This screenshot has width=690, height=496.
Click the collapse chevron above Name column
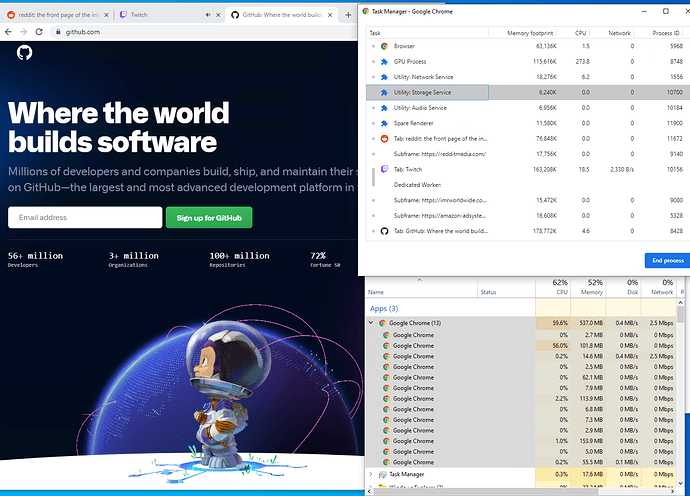tap(419, 280)
